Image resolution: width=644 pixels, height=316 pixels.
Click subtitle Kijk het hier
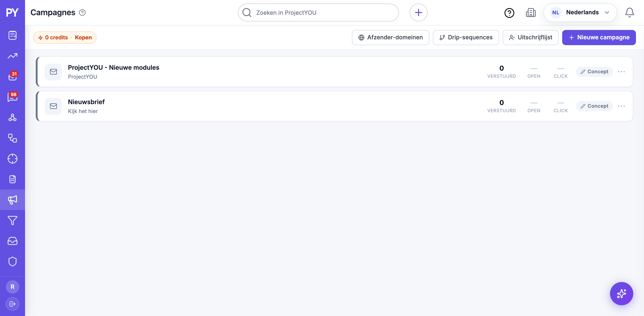coord(83,111)
